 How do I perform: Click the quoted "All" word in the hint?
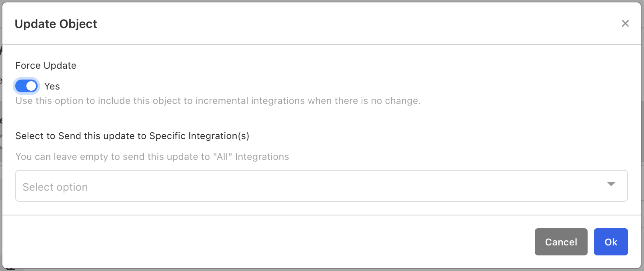(x=222, y=157)
